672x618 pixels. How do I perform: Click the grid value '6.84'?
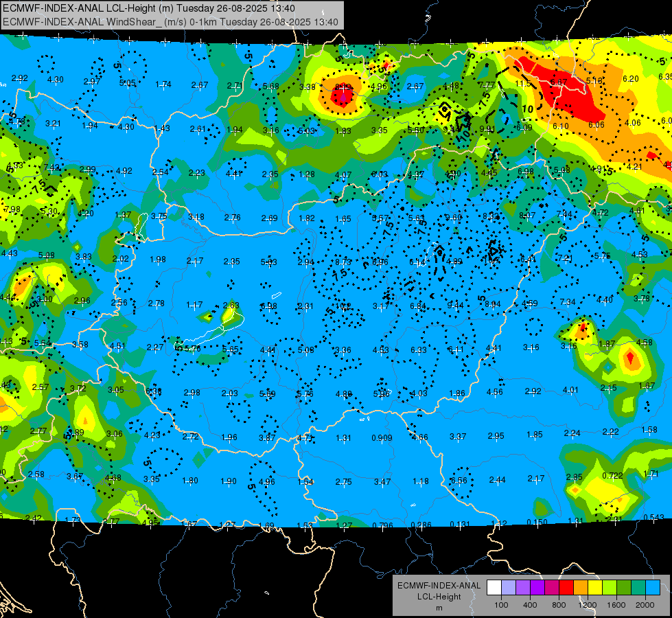tap(417, 306)
